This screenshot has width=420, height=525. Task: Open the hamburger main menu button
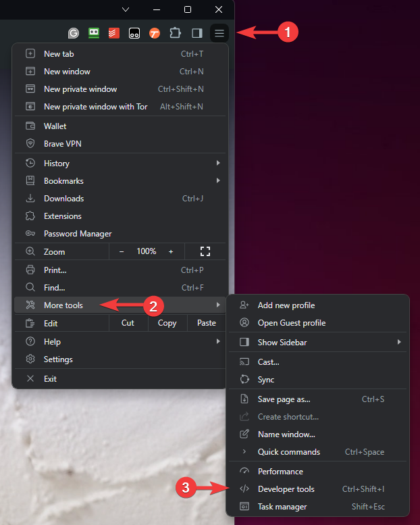pyautogui.click(x=219, y=33)
